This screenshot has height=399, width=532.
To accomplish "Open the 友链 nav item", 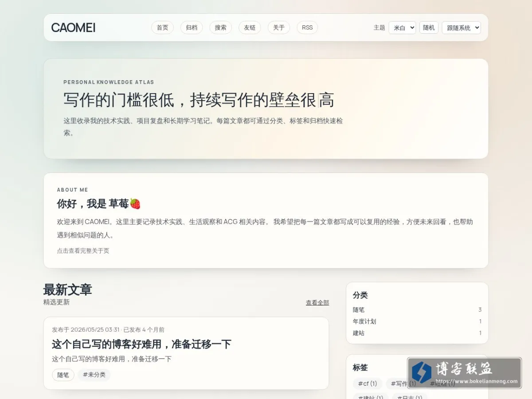I will click(250, 27).
